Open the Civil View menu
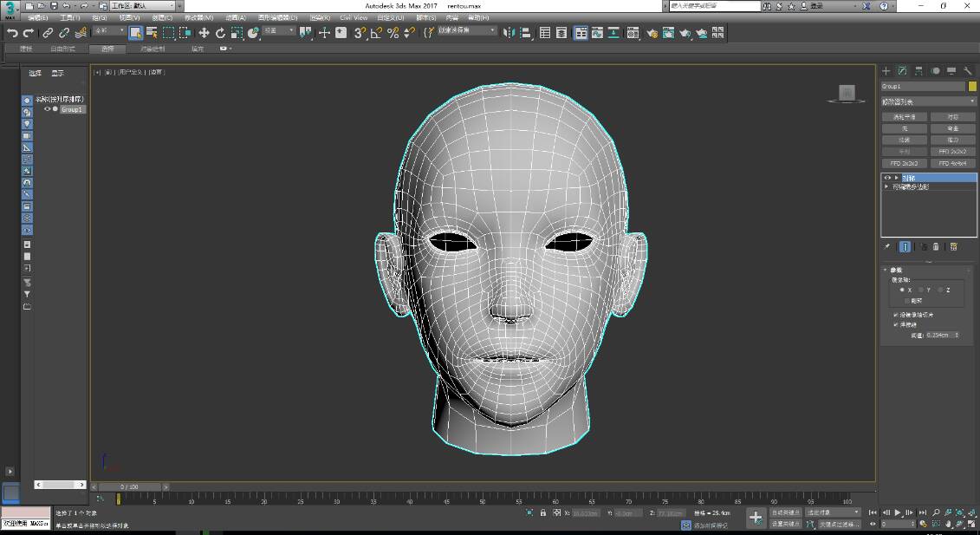 [x=353, y=17]
